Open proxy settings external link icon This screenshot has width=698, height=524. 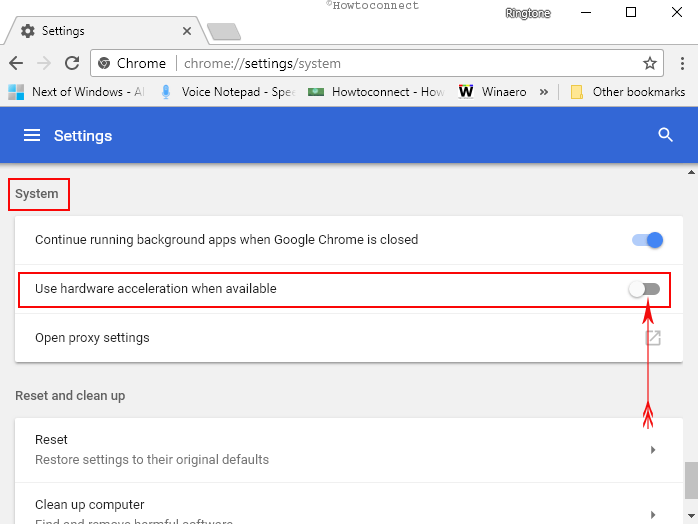(x=653, y=338)
